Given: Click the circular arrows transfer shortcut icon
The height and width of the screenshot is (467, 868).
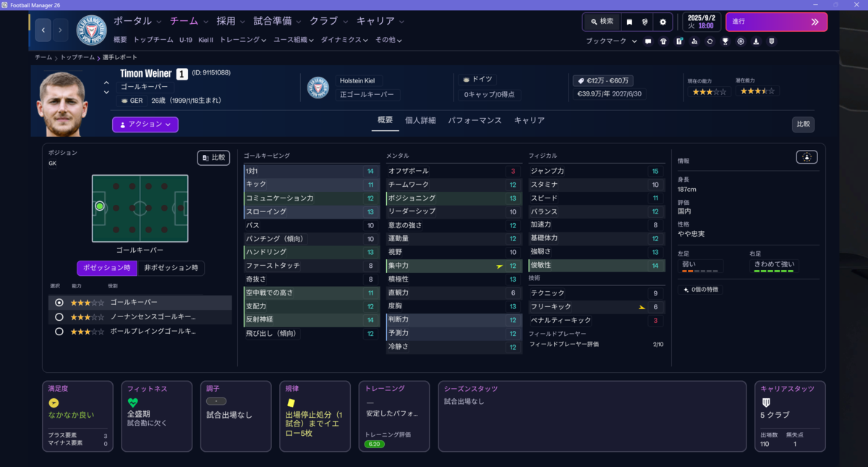Looking at the screenshot, I should point(710,41).
